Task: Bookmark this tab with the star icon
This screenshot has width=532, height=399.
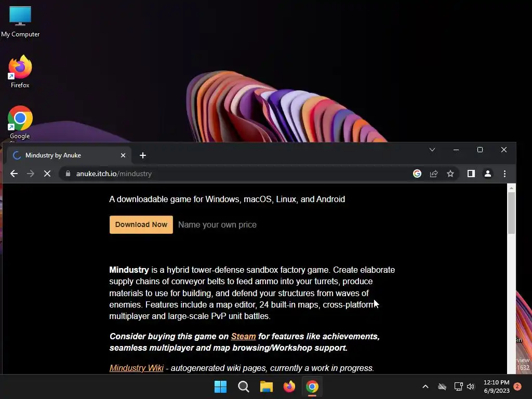Action: [450, 174]
